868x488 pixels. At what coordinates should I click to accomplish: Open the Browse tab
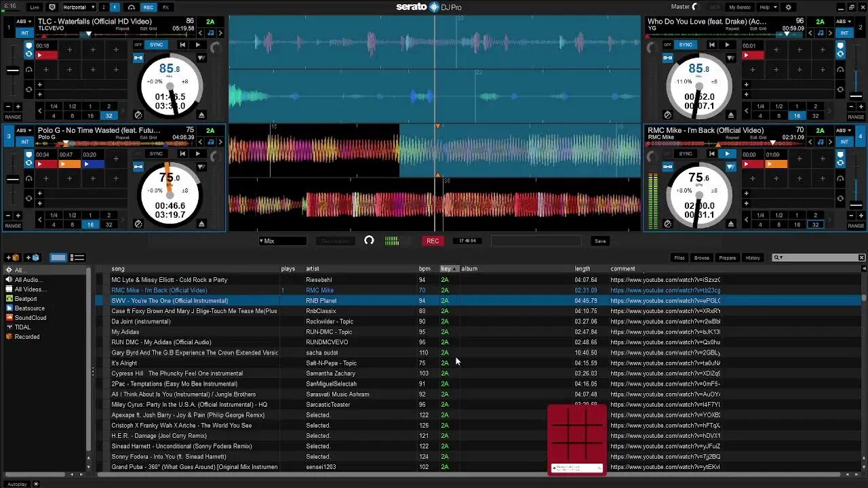[x=702, y=258]
